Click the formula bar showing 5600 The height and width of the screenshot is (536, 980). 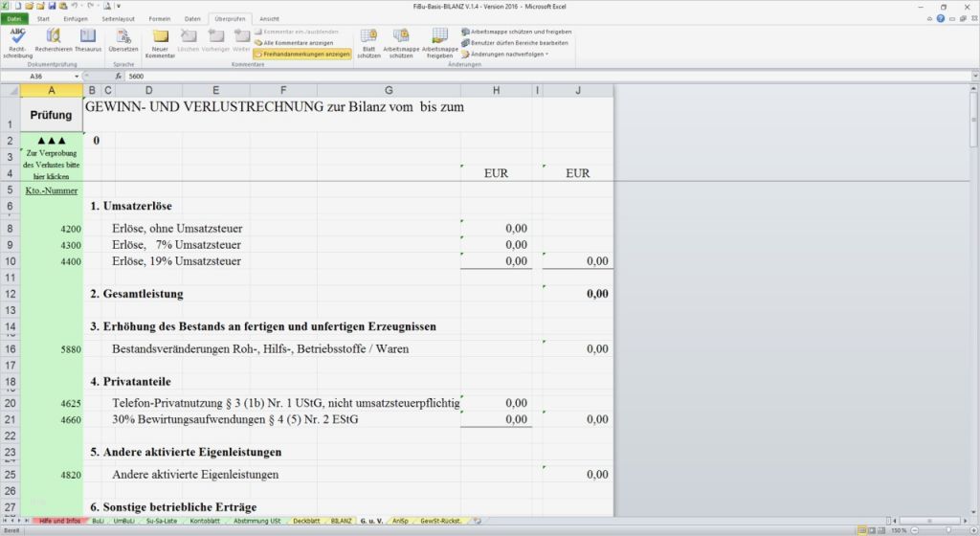click(x=548, y=77)
